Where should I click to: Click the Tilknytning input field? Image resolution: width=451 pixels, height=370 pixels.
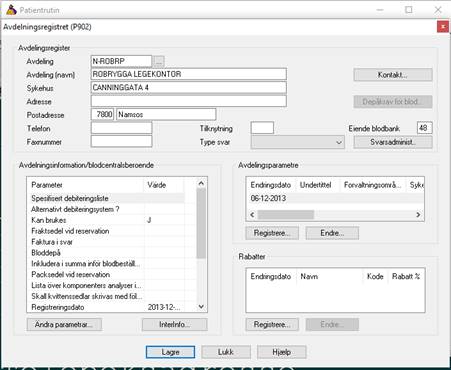coord(262,128)
